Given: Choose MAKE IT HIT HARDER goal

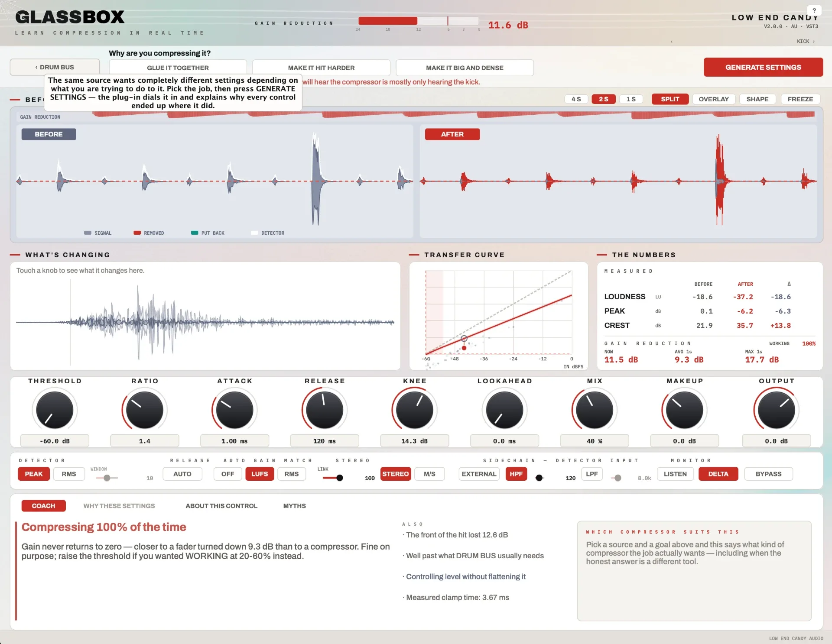Looking at the screenshot, I should (321, 68).
